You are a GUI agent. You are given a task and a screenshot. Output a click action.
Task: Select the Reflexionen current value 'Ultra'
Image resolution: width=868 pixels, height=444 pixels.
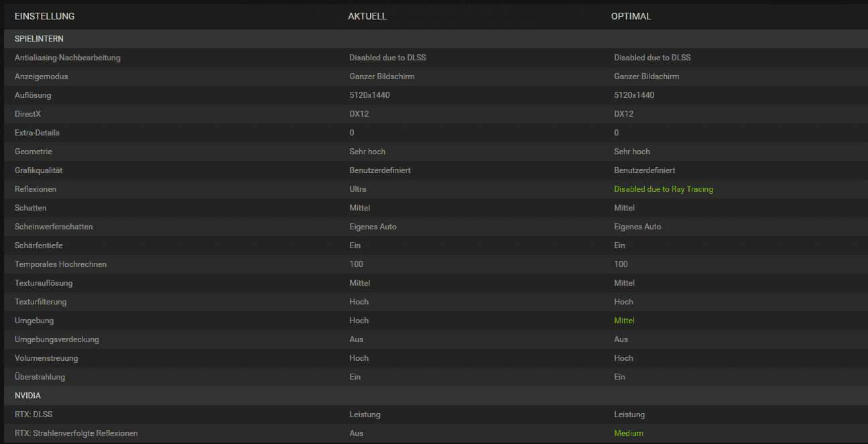point(358,189)
